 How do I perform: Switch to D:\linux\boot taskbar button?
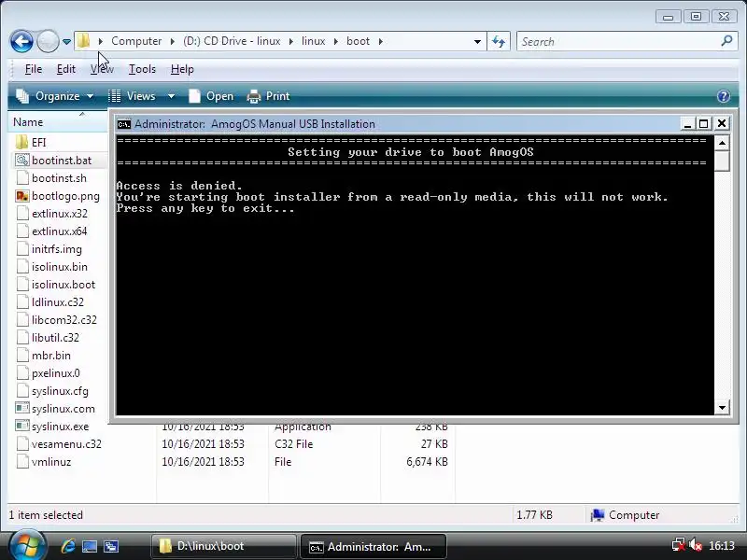224,546
